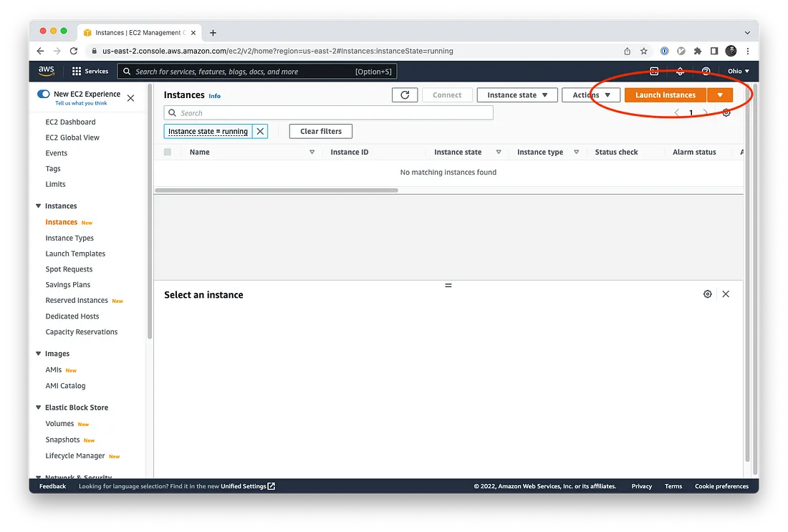
Task: Open the Ohio region selector
Action: coord(739,72)
